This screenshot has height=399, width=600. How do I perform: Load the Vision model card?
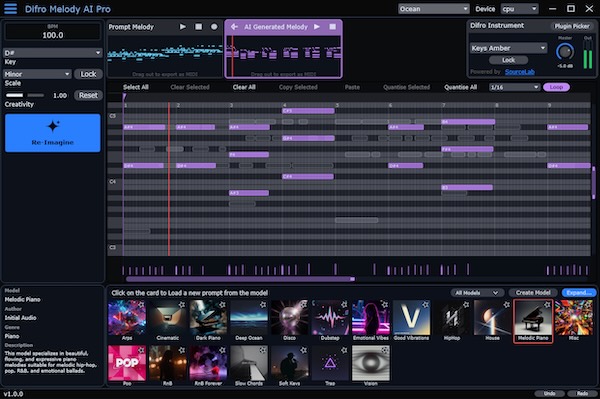(x=370, y=365)
